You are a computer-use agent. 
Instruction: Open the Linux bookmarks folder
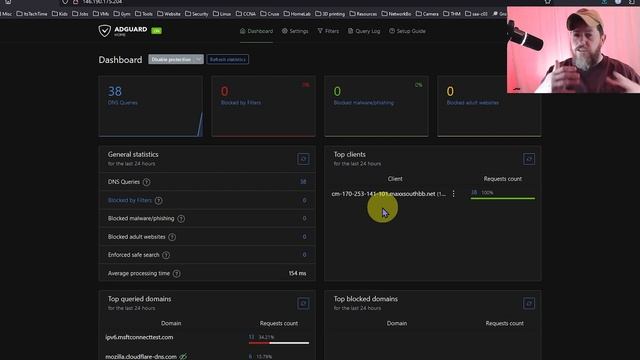click(x=222, y=14)
